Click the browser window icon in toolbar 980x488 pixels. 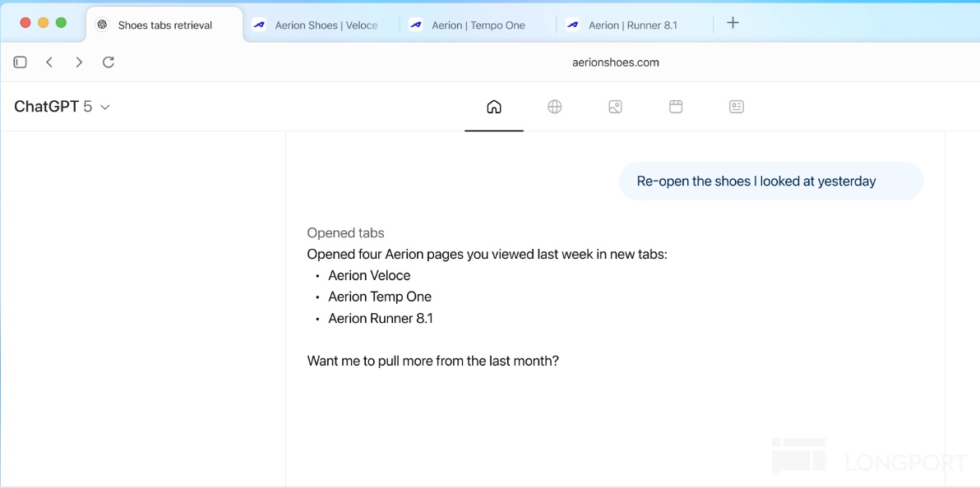676,107
